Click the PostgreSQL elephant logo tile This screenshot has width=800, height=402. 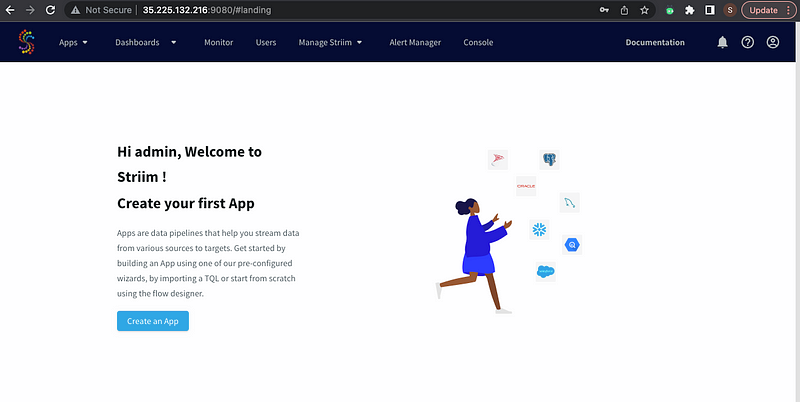coord(549,160)
